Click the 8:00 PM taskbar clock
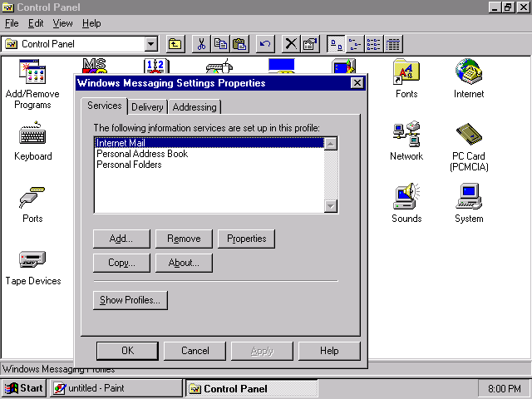Viewport: 532px width, 399px height. [x=505, y=388]
